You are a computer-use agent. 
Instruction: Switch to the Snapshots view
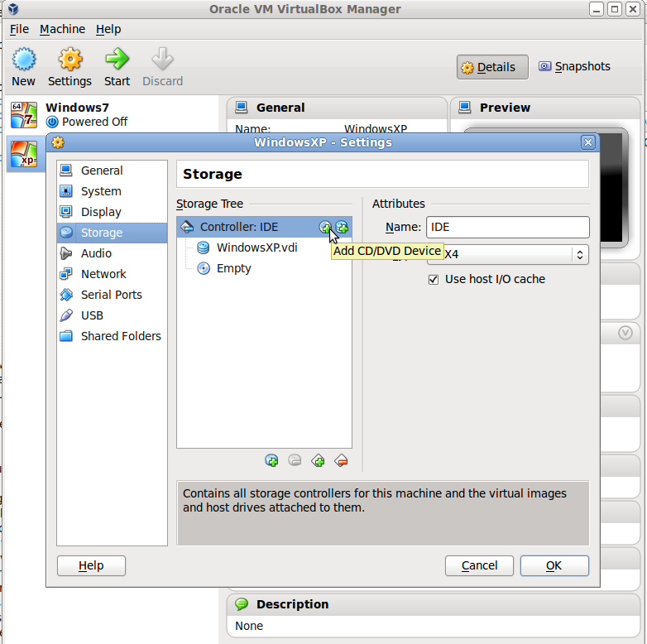pos(574,66)
